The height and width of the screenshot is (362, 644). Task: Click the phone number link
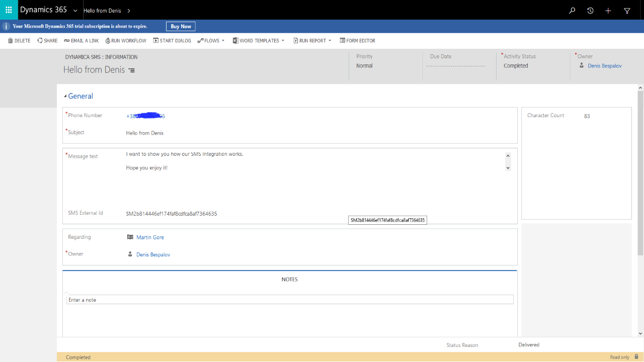click(145, 116)
